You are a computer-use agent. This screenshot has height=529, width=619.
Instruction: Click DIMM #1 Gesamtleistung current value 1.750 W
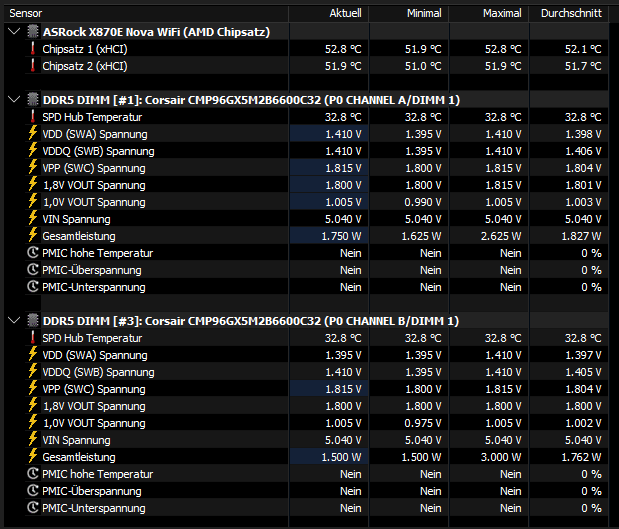341,236
